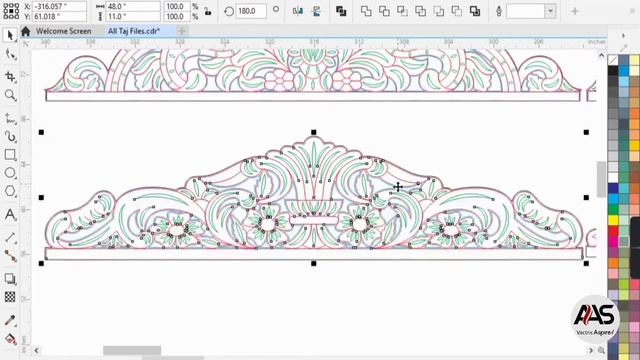Image resolution: width=640 pixels, height=360 pixels.
Task: Select the Pick tool
Action: [x=10, y=35]
